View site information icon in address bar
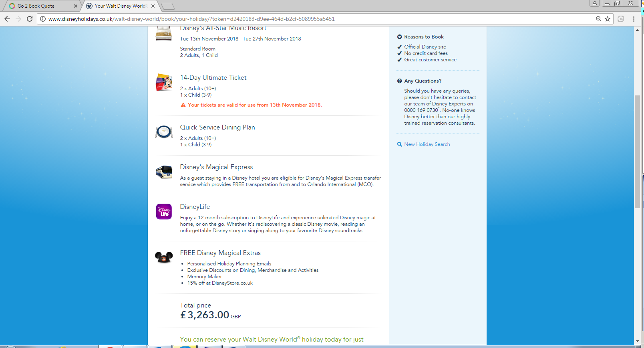644x348 pixels. [x=43, y=19]
